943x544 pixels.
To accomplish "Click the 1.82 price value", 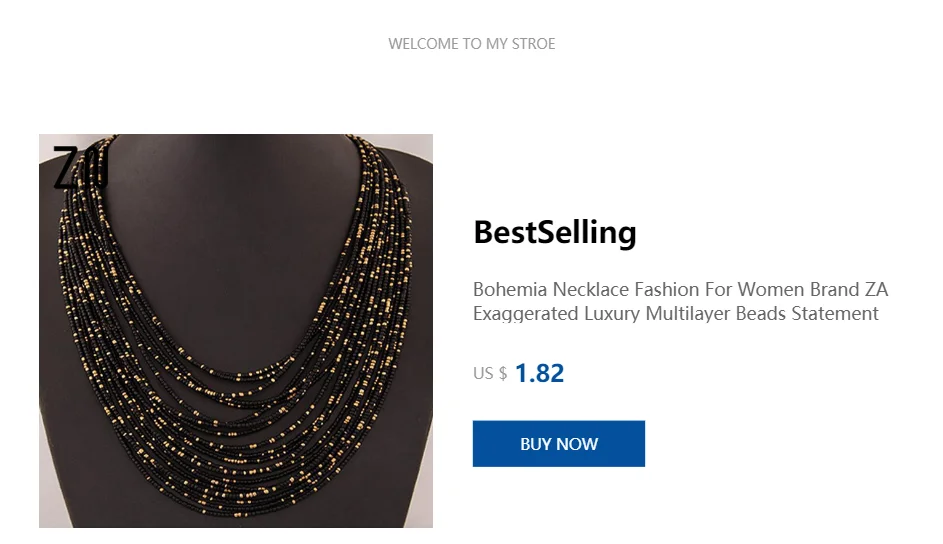I will [539, 373].
